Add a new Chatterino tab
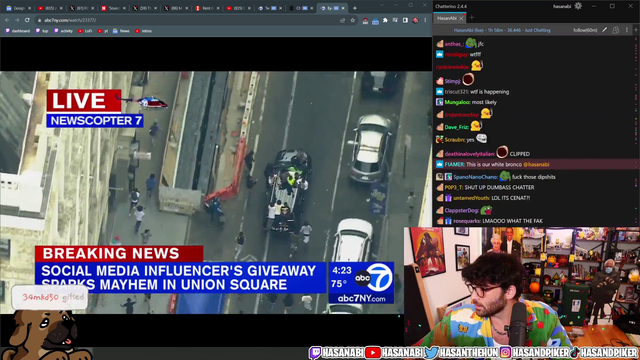640x360 pixels. click(x=472, y=18)
